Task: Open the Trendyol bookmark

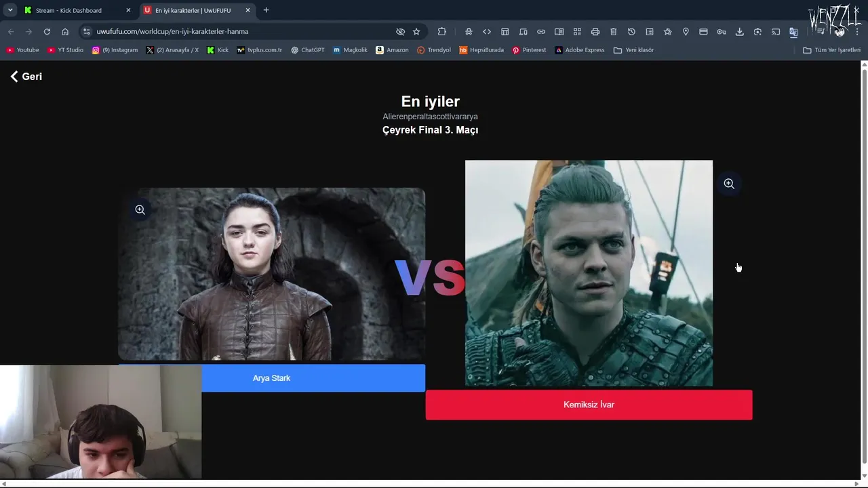Action: click(x=434, y=50)
